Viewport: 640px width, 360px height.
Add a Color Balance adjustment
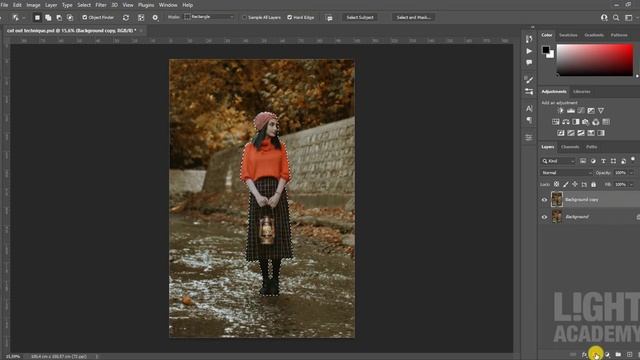(x=566, y=122)
